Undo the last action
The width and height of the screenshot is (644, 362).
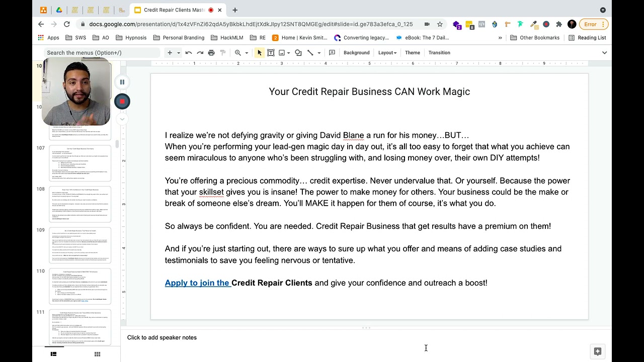point(189,53)
